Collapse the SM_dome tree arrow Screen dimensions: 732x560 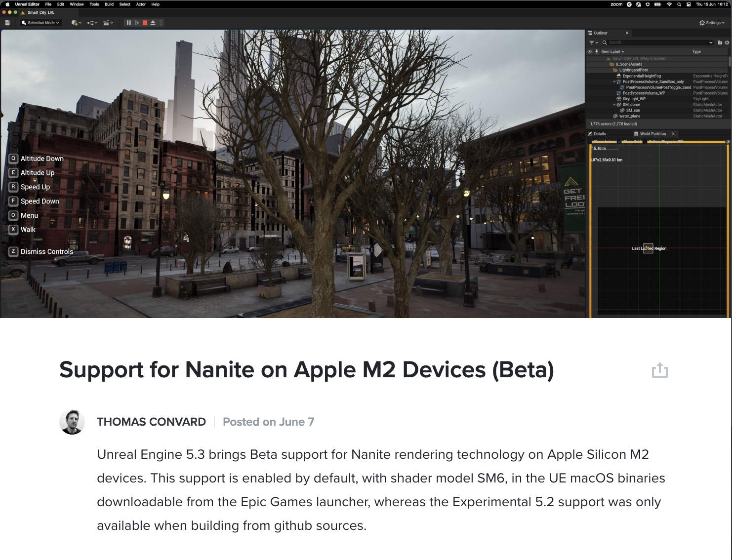pos(614,105)
